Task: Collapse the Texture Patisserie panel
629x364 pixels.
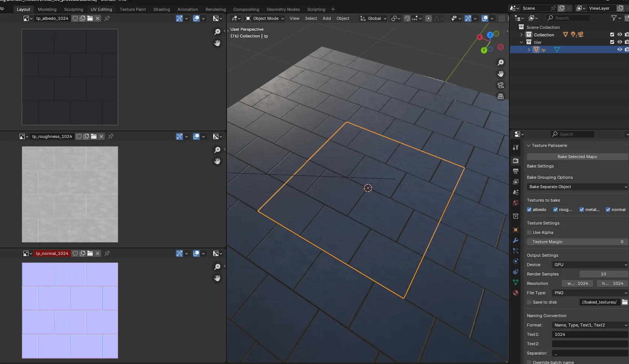Action: (x=529, y=145)
